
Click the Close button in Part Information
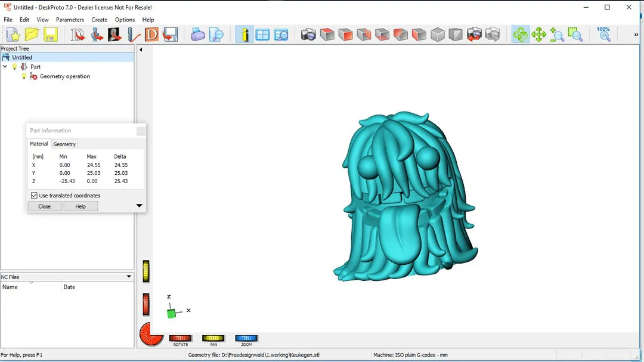tap(44, 206)
